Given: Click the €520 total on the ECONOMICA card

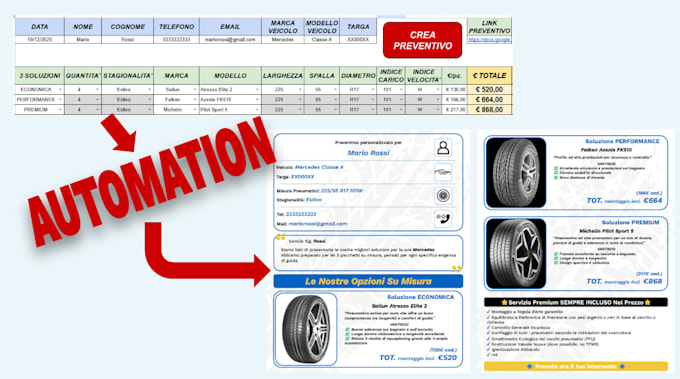Looking at the screenshot, I should (447, 358).
